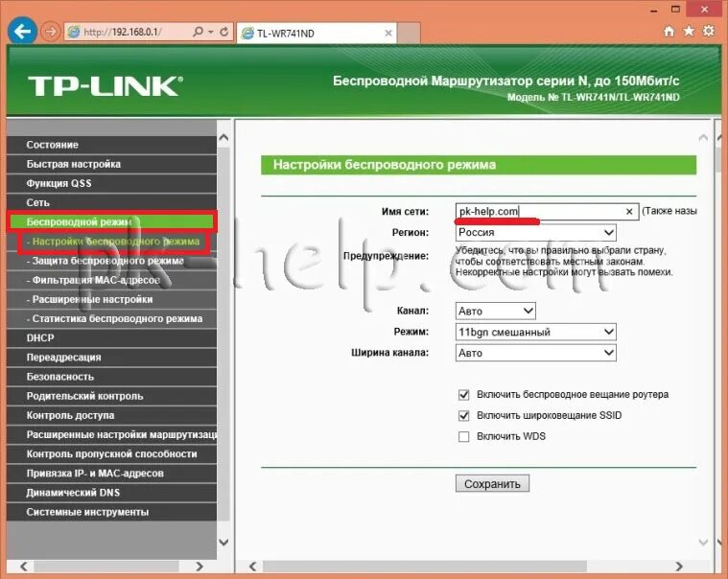Open Родительский контроль menu item
728x579 pixels.
click(111, 396)
